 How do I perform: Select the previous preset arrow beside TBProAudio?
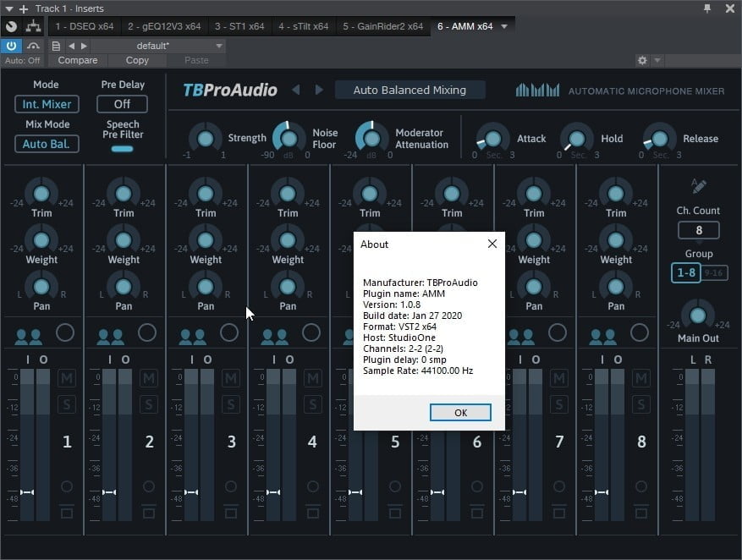click(x=296, y=91)
